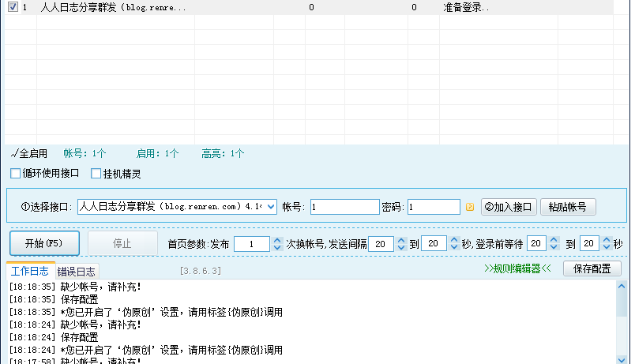Screen dimensions: 635x364
Task: Toggle the 挂机精灵 checkbox
Action: click(97, 174)
